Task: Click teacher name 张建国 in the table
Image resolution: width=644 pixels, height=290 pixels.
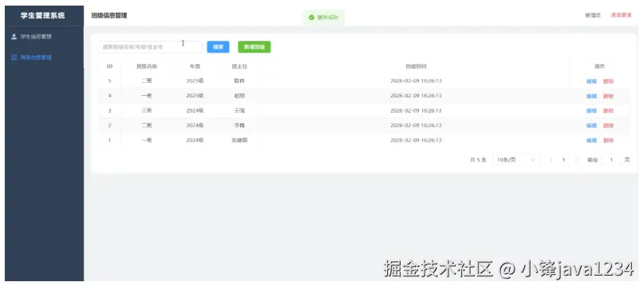Action: point(239,141)
